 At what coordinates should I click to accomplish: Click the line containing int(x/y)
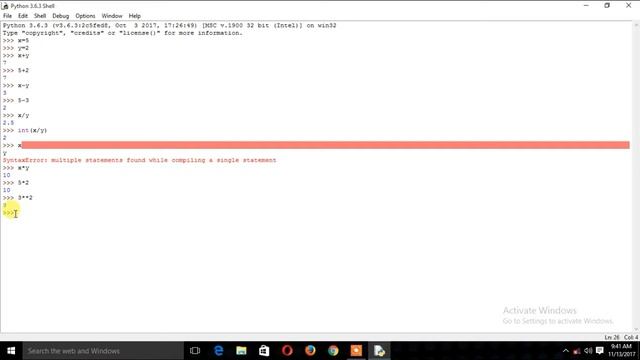(24, 131)
